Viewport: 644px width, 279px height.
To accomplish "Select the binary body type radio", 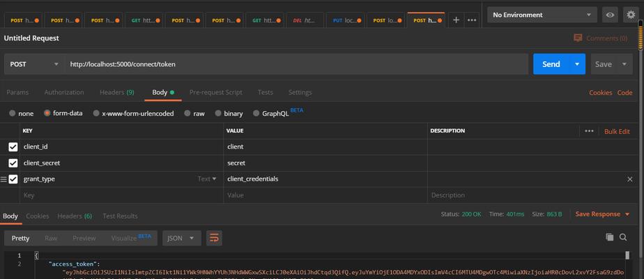I will (218, 114).
